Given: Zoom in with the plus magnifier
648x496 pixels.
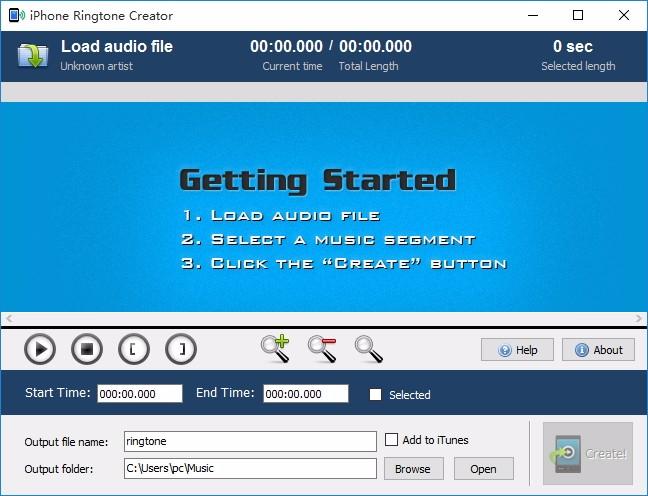Looking at the screenshot, I should (x=275, y=349).
